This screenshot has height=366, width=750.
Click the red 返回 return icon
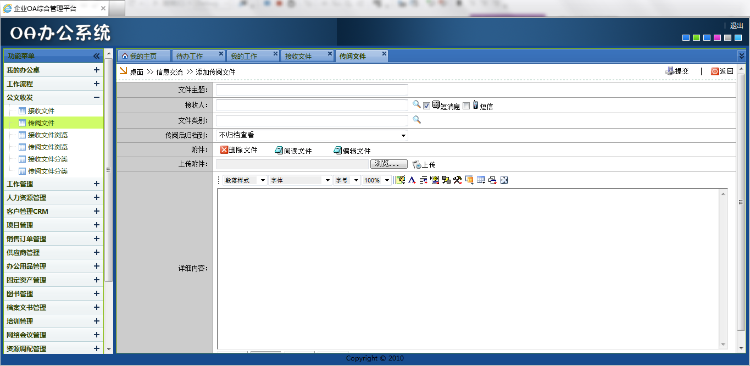[x=715, y=71]
